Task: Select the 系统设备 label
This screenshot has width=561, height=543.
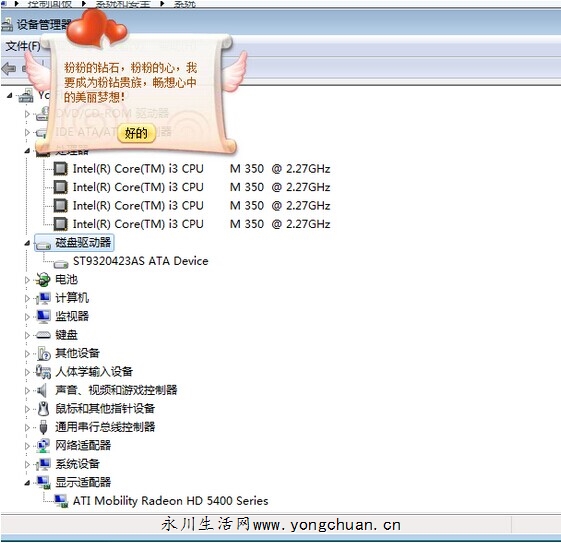Action: click(77, 464)
